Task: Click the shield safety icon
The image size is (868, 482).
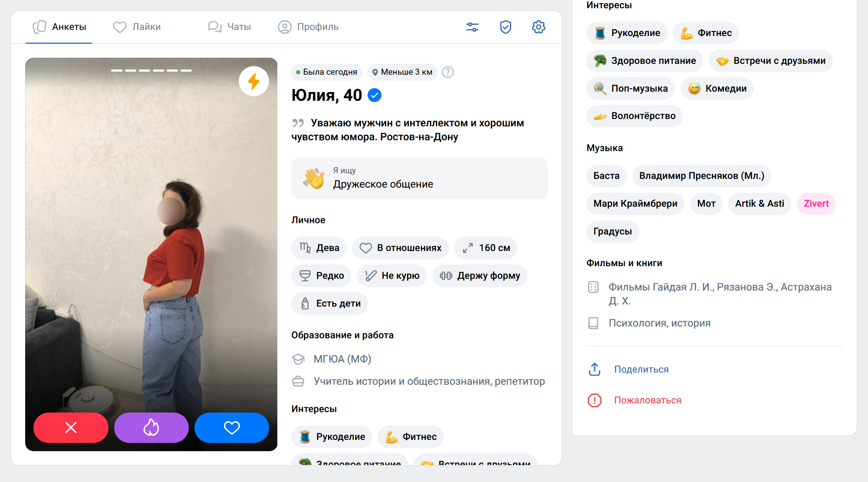Action: pyautogui.click(x=506, y=27)
